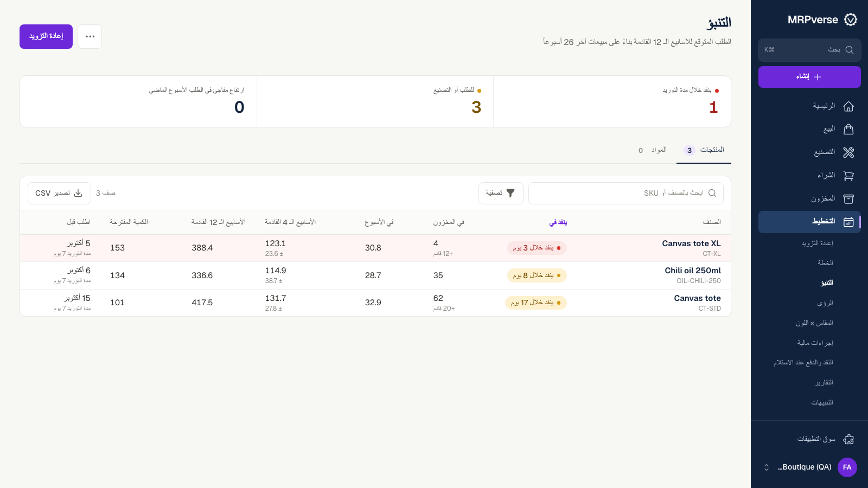Click the plus icon on إنشاء button
This screenshot has width=868, height=488.
818,77
